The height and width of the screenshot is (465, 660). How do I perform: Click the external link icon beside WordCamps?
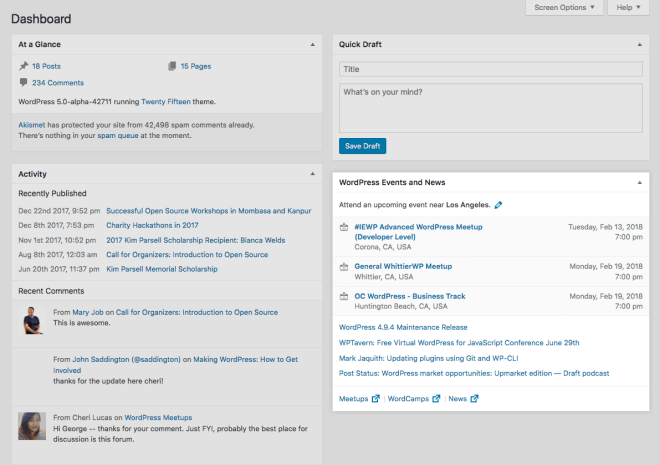tap(436, 399)
